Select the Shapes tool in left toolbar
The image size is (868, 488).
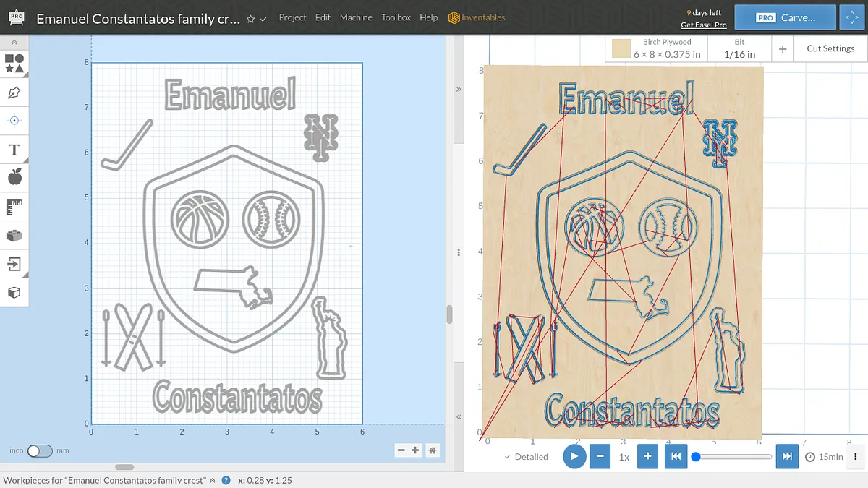pyautogui.click(x=14, y=64)
